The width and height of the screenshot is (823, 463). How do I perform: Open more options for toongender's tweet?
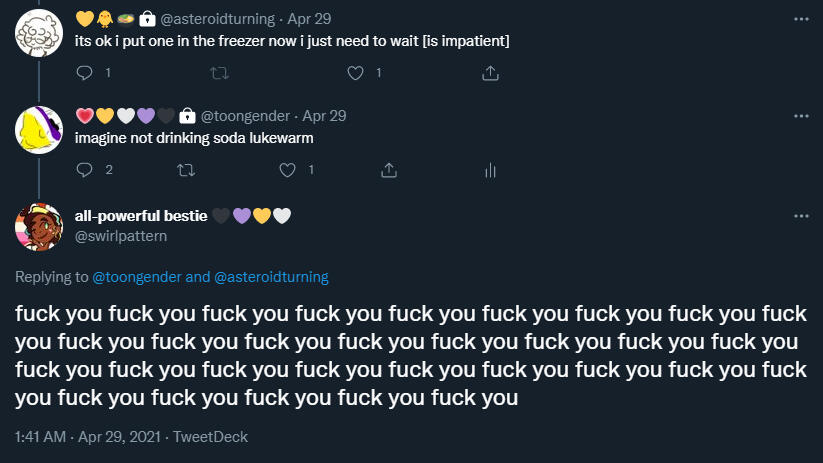point(800,116)
